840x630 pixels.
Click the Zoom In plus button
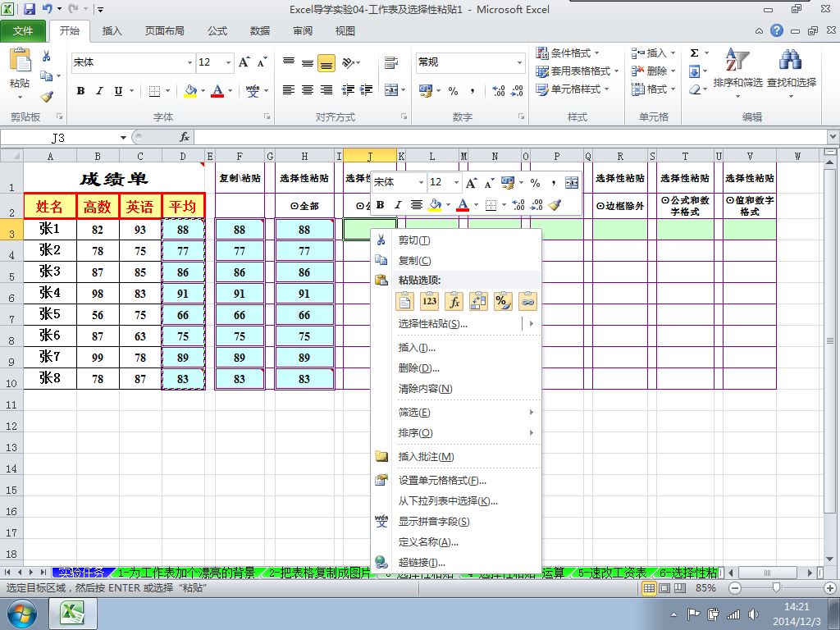(831, 588)
